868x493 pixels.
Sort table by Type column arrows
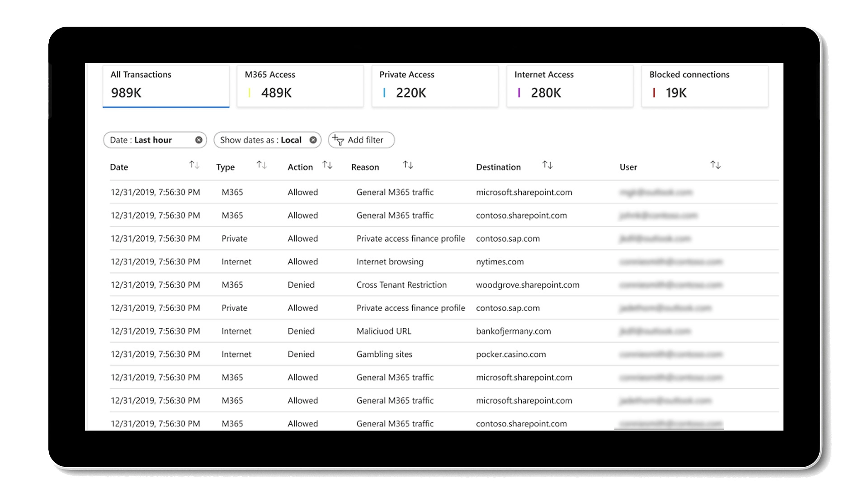coord(261,165)
